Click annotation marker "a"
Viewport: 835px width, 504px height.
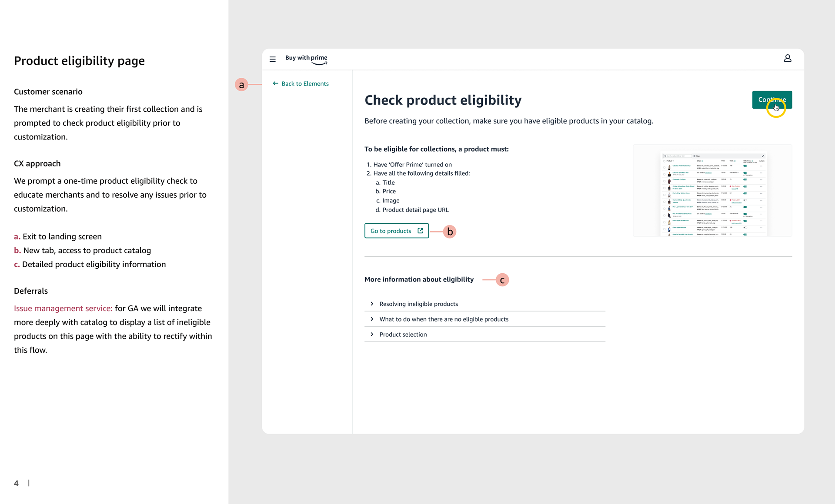pos(241,85)
